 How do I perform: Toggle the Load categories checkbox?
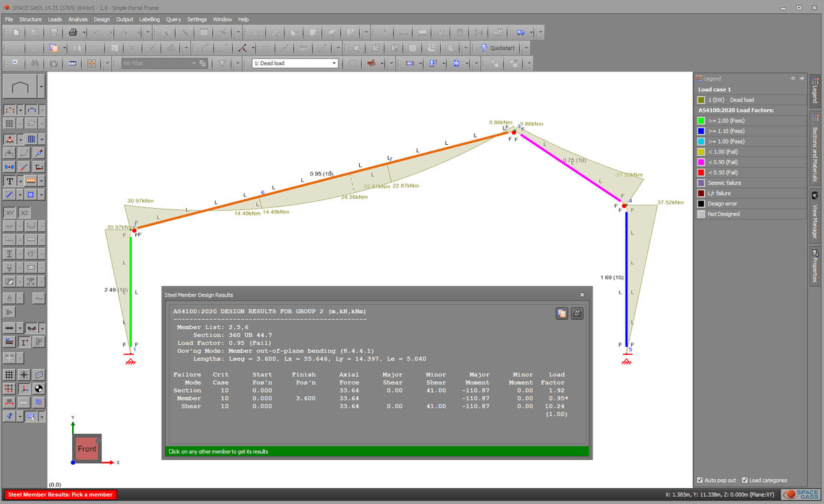coord(744,480)
